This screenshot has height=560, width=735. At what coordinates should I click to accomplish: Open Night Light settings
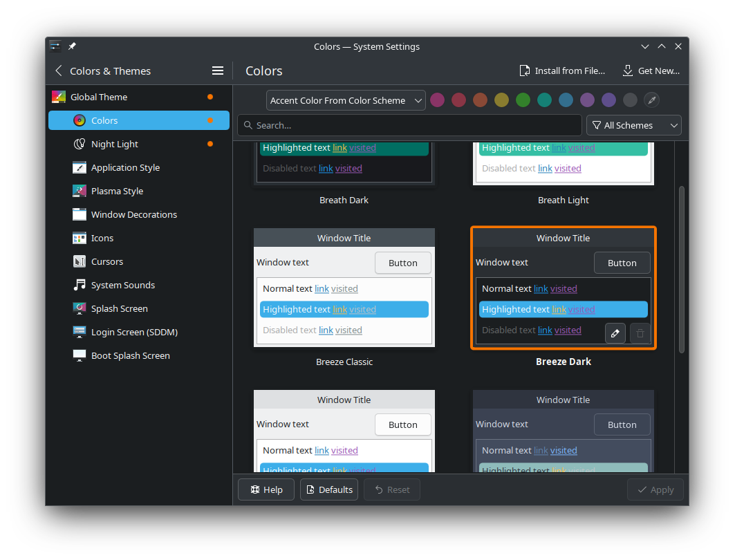(x=114, y=144)
